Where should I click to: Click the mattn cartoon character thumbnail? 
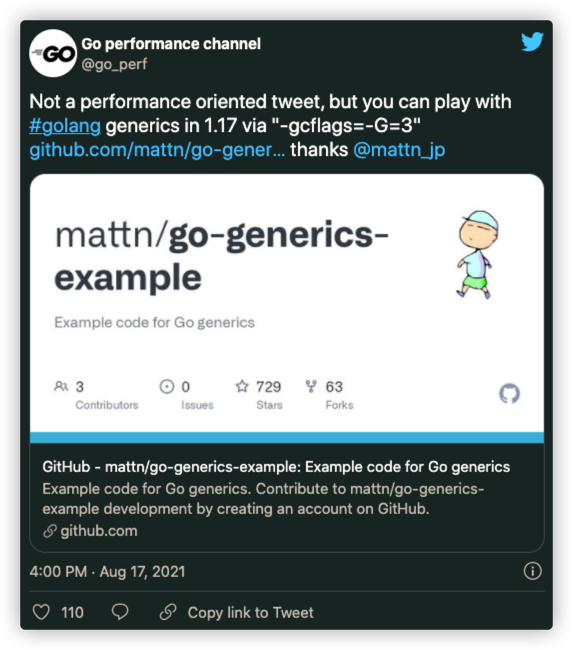click(477, 254)
